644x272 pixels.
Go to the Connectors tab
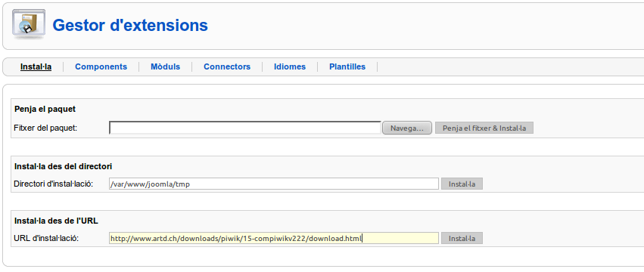point(227,66)
